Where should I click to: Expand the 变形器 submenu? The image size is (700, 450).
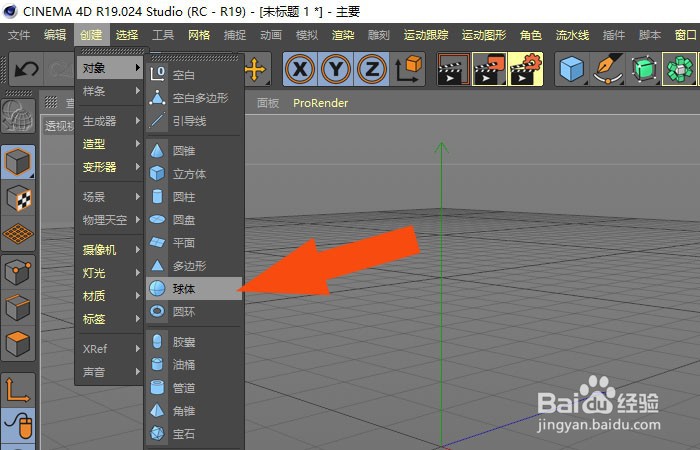[x=109, y=167]
